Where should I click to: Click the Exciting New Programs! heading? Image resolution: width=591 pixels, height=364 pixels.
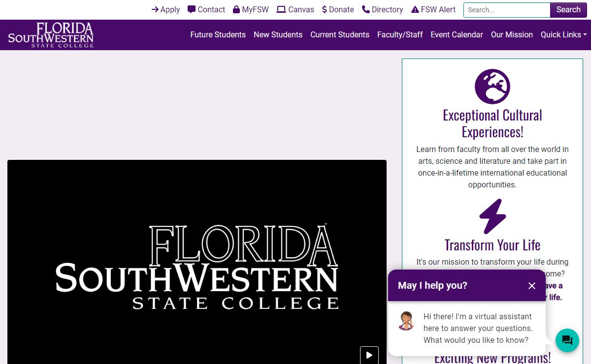point(492,358)
